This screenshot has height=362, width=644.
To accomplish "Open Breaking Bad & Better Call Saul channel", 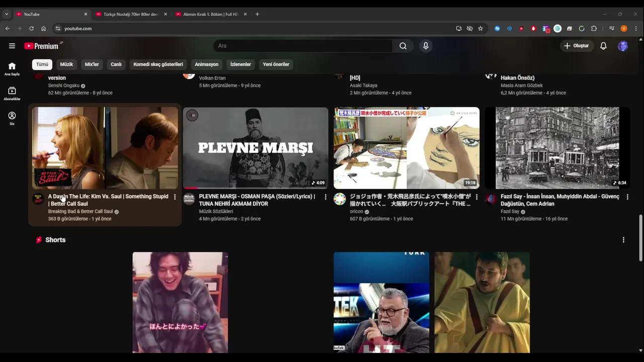I will (80, 212).
